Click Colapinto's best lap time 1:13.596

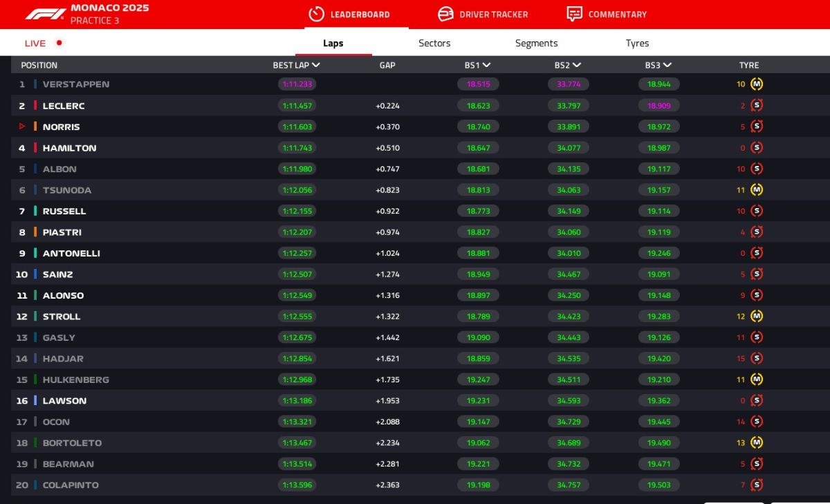pos(297,485)
